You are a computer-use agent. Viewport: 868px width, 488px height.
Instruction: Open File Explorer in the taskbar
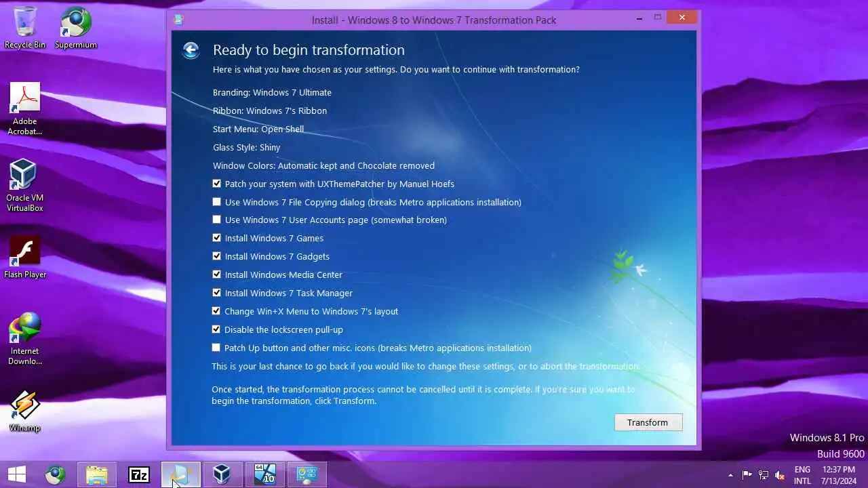pyautogui.click(x=97, y=474)
